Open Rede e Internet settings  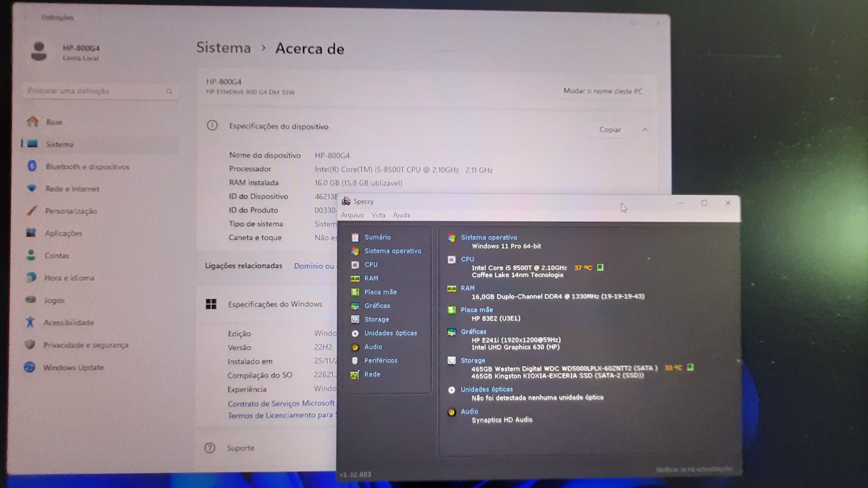click(72, 189)
